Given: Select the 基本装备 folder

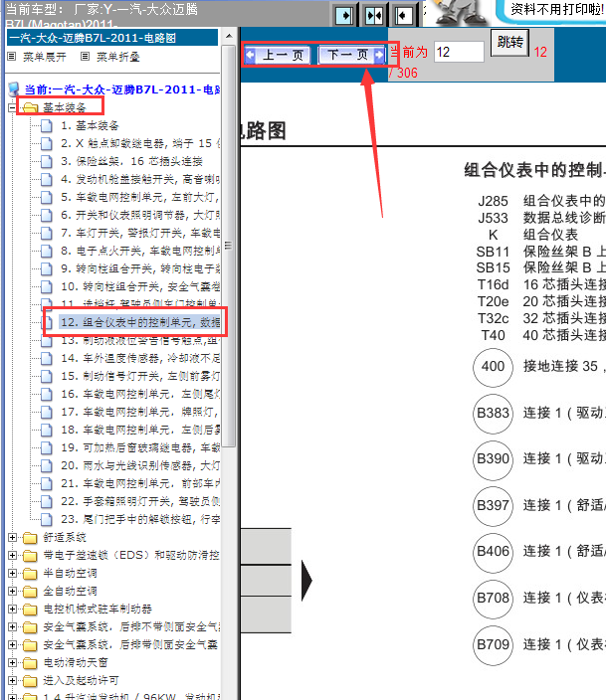Looking at the screenshot, I should (x=65, y=107).
